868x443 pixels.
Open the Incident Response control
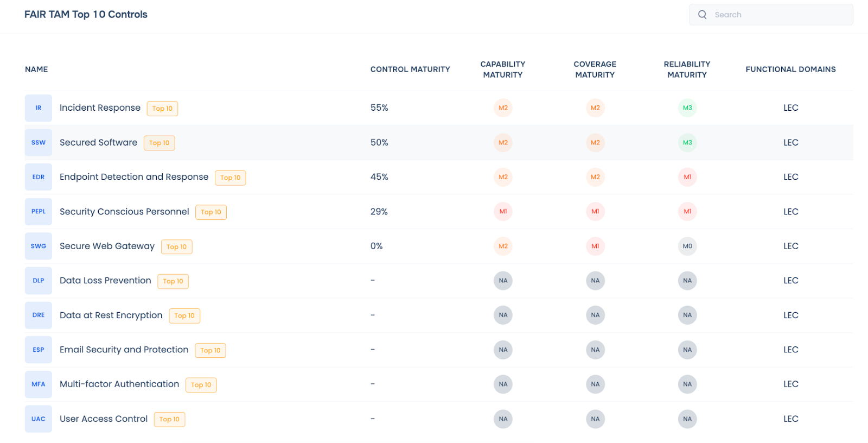pos(100,108)
